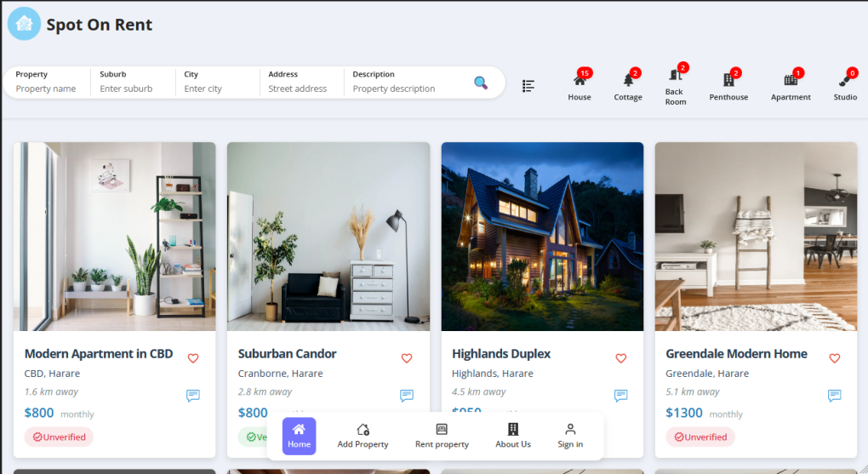Click the 5.1 km away text

click(x=693, y=391)
